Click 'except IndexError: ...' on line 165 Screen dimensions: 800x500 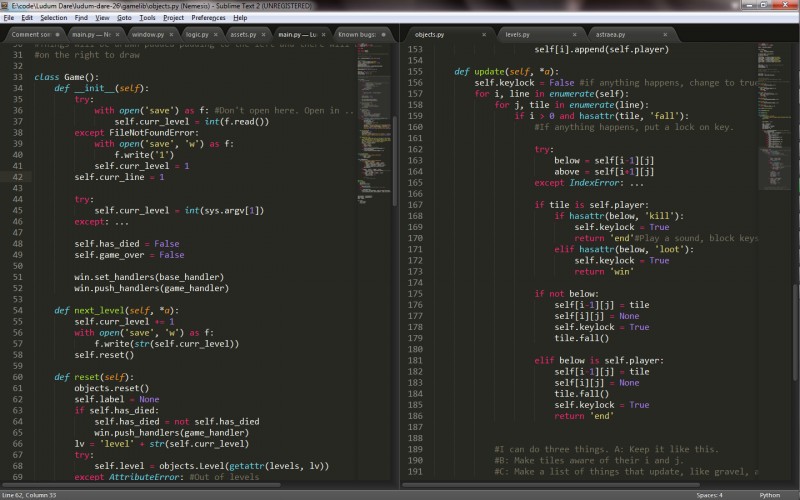tap(589, 183)
